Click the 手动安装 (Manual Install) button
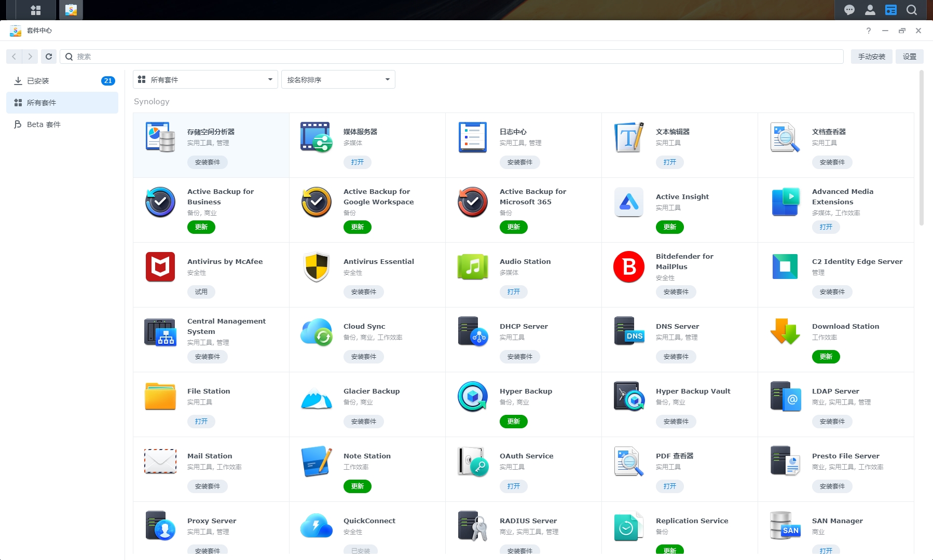 pos(872,57)
